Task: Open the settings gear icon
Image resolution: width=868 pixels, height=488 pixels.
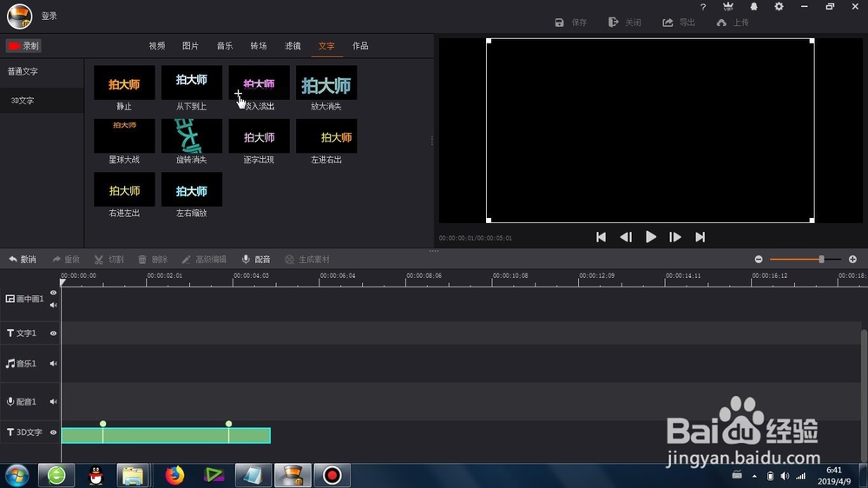Action: (779, 7)
